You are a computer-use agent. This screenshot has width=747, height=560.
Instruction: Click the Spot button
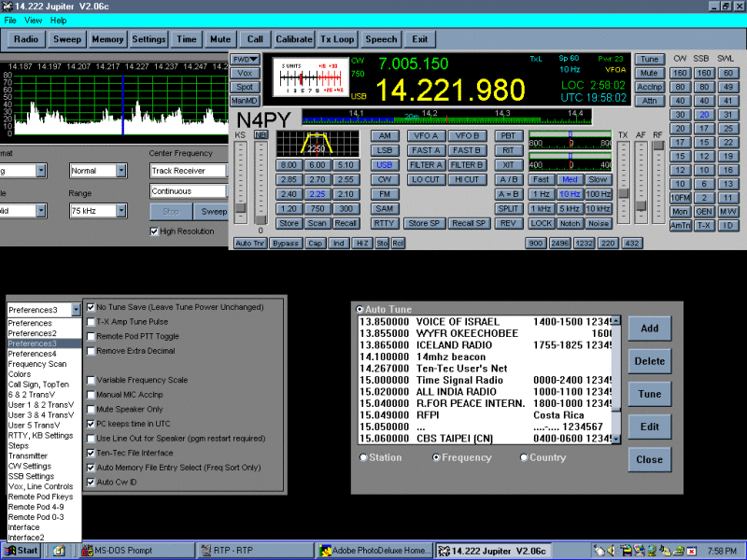click(245, 87)
